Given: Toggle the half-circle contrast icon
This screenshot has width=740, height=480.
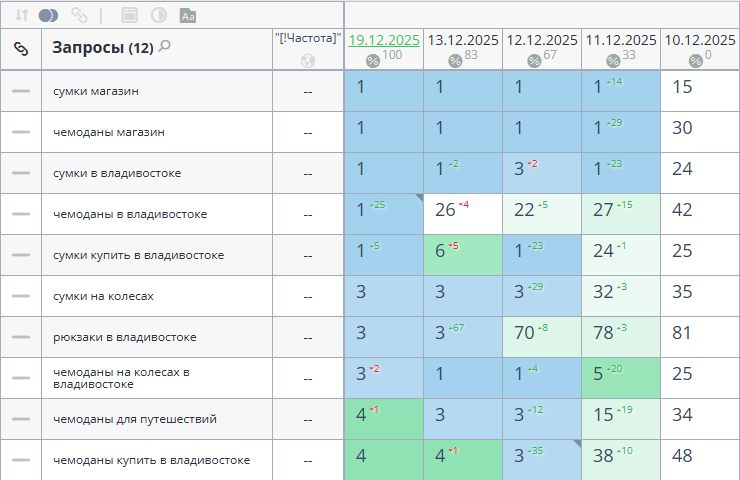Looking at the screenshot, I should 158,15.
